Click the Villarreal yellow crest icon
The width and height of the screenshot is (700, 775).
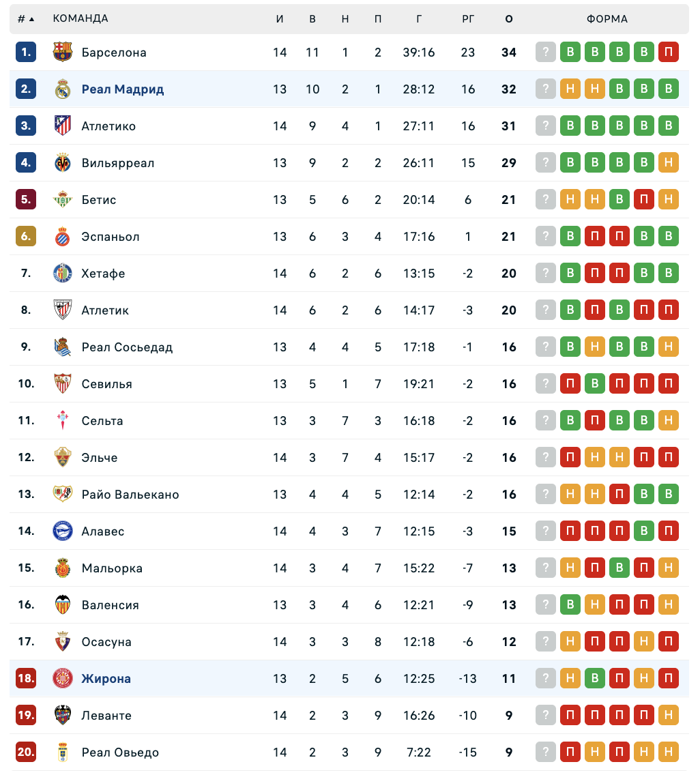(63, 163)
